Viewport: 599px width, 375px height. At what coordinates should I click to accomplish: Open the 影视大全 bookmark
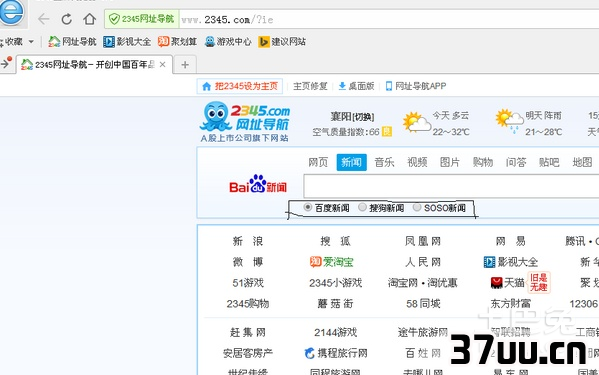point(127,42)
